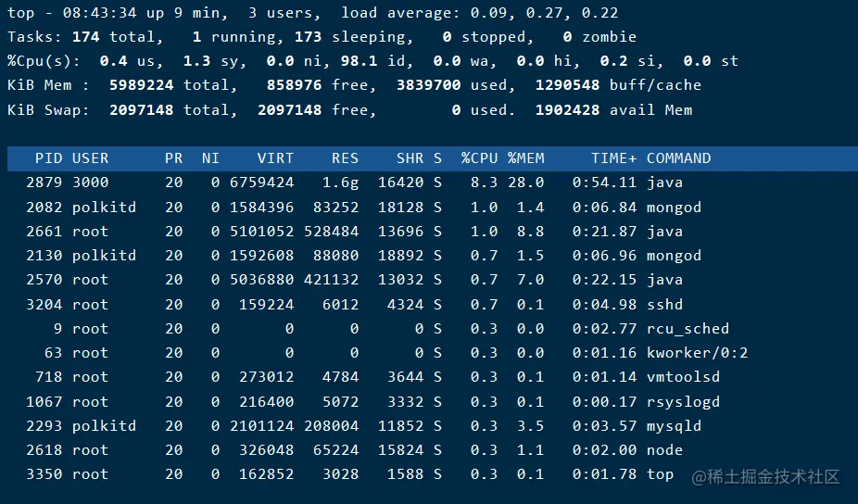The image size is (858, 504).
Task: Click the 08:43:34 time in the header
Action: pos(99,13)
